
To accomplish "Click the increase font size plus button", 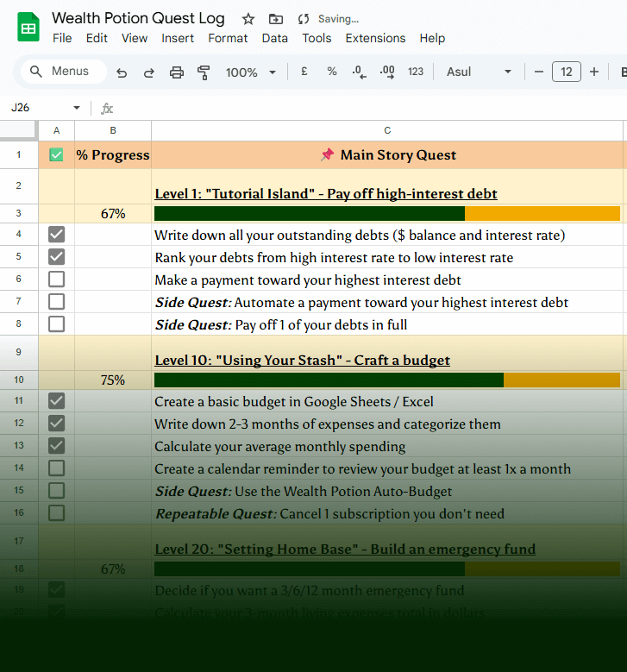I will 594,72.
